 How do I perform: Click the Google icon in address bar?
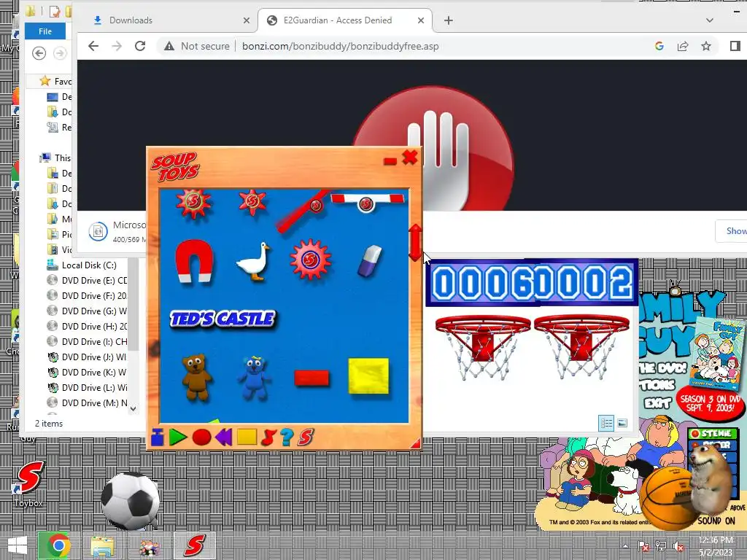coord(659,46)
